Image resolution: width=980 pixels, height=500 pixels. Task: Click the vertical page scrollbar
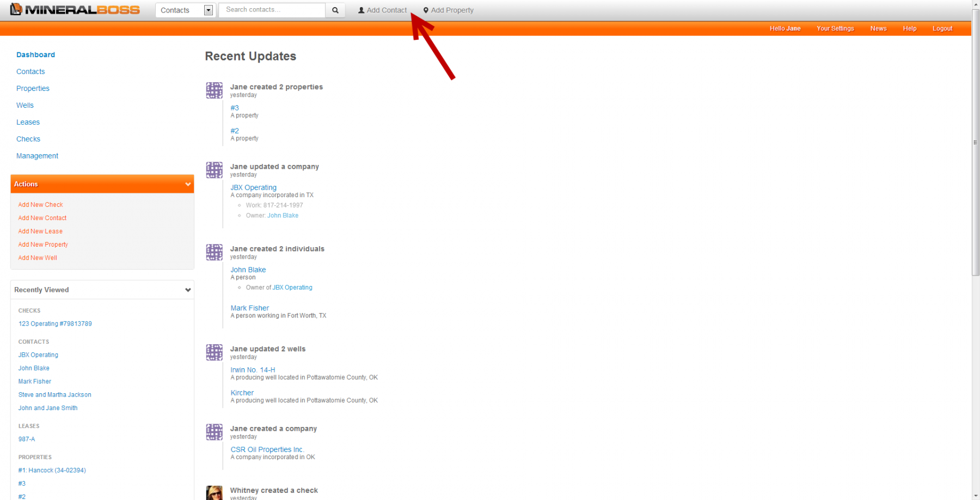point(975,163)
